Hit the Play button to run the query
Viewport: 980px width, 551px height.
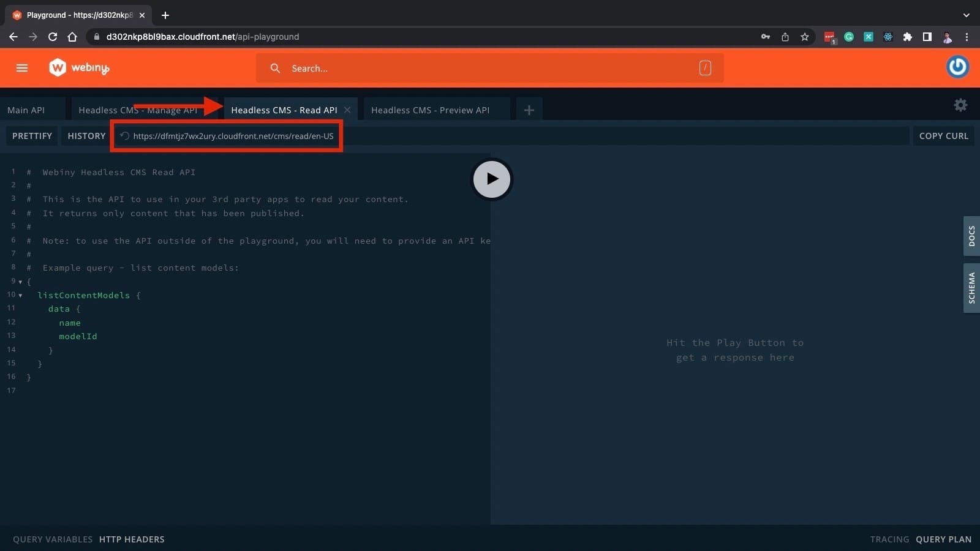491,179
